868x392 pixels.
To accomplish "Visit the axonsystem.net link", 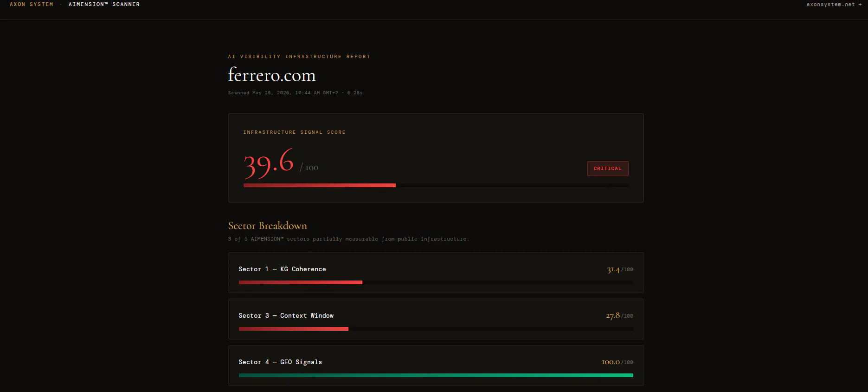I will pyautogui.click(x=834, y=5).
